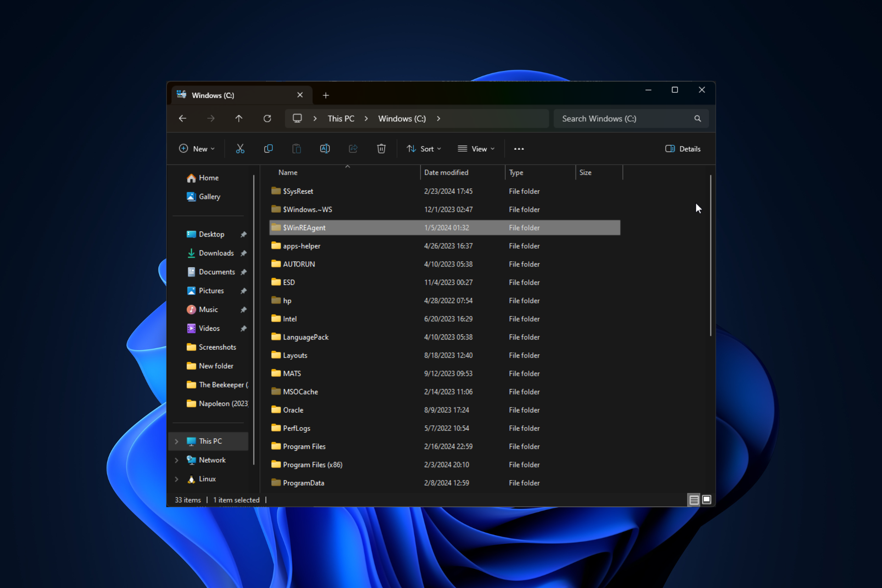Open Screenshots folder in sidebar
The image size is (882, 588).
(211, 347)
